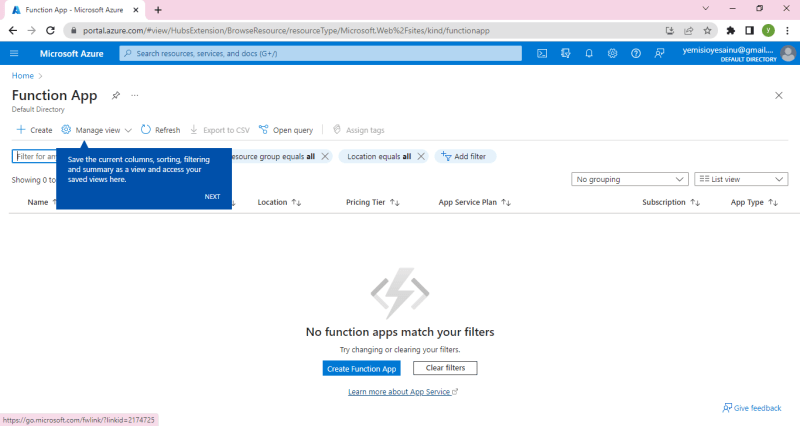
Task: Reload the page with browser refresh
Action: pos(50,31)
